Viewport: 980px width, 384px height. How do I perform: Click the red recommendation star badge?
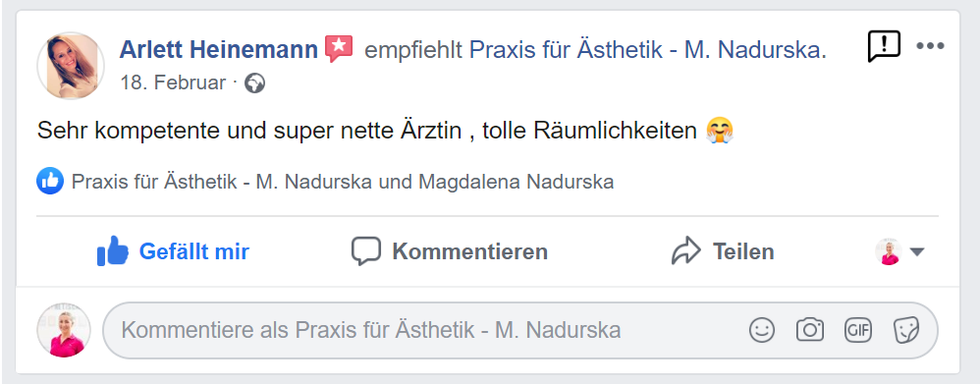(339, 49)
